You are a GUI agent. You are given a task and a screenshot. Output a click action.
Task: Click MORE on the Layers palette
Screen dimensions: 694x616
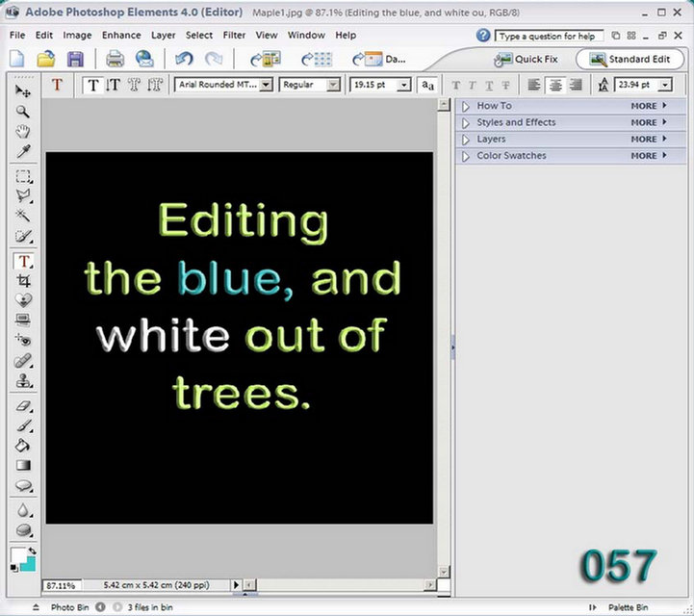pos(649,140)
